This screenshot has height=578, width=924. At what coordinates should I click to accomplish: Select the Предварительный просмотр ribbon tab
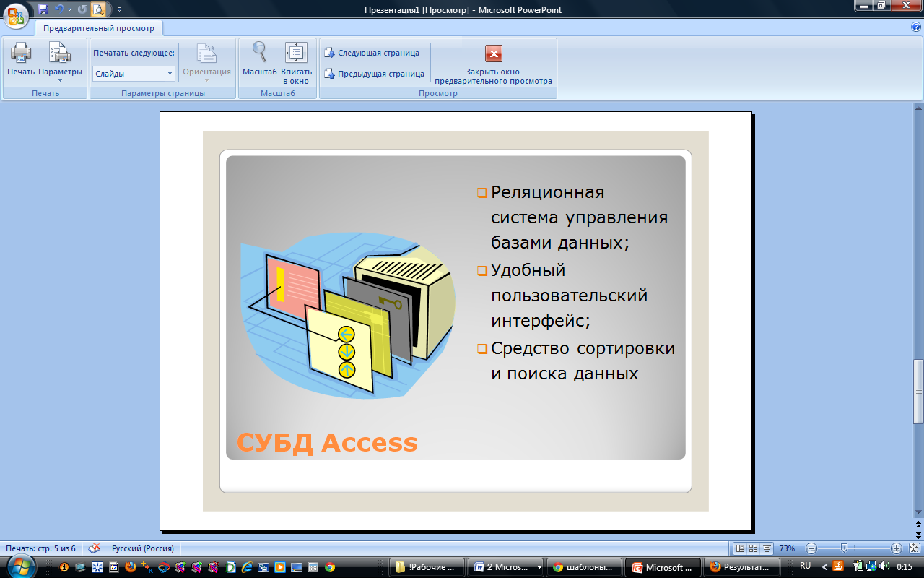coord(99,28)
